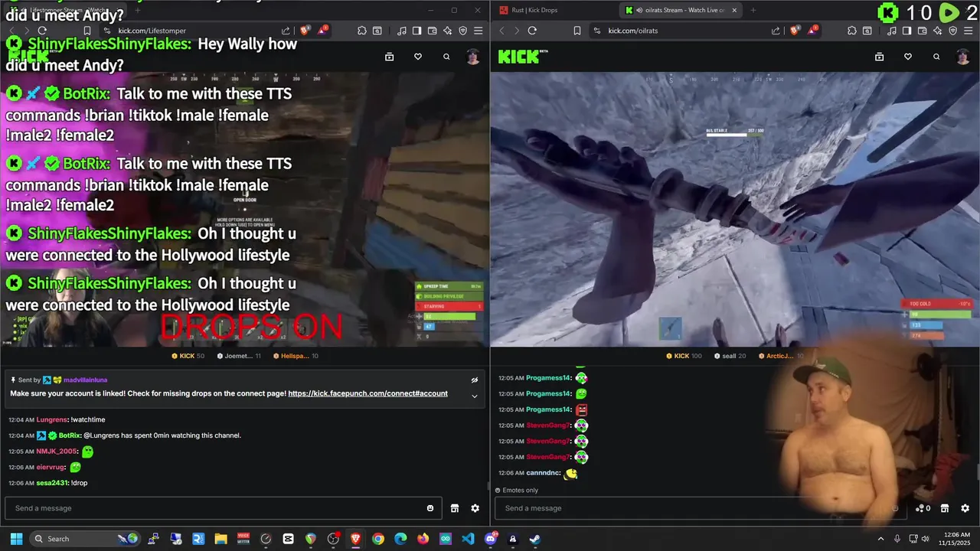Screen dimensions: 980x551
Task: Share the Lifestomper page link
Action: tap(286, 31)
